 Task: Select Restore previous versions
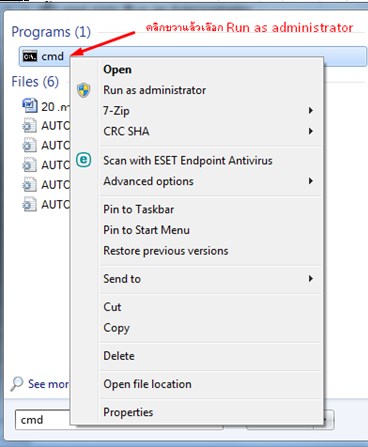click(x=166, y=251)
